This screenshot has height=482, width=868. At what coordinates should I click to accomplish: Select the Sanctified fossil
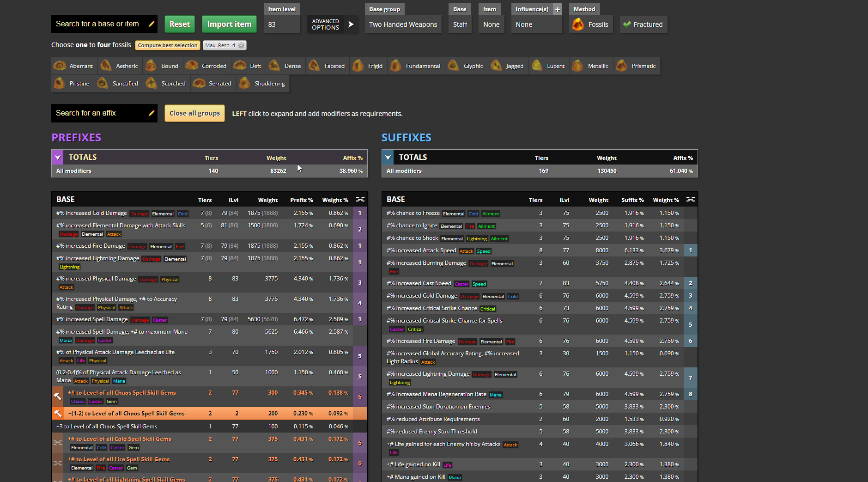click(119, 84)
